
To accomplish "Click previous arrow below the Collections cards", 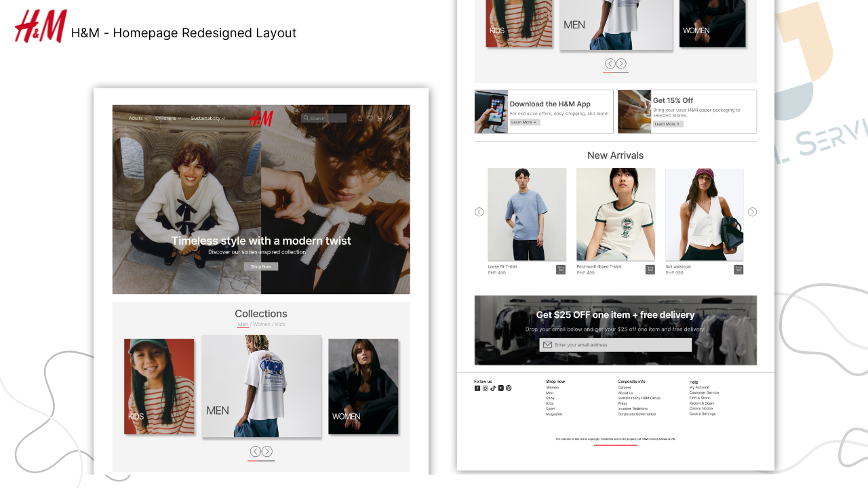I will coord(256,451).
